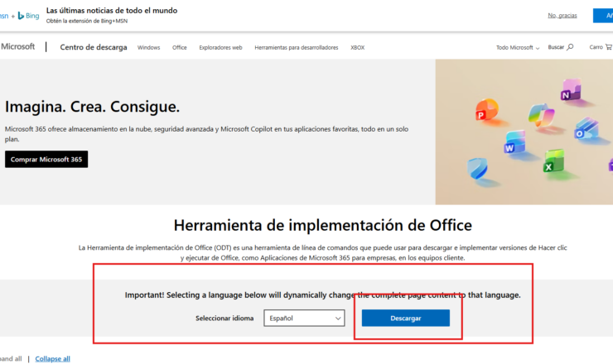Image resolution: width=613 pixels, height=364 pixels.
Task: Click the Outlook icon in hero image
Action: click(586, 129)
